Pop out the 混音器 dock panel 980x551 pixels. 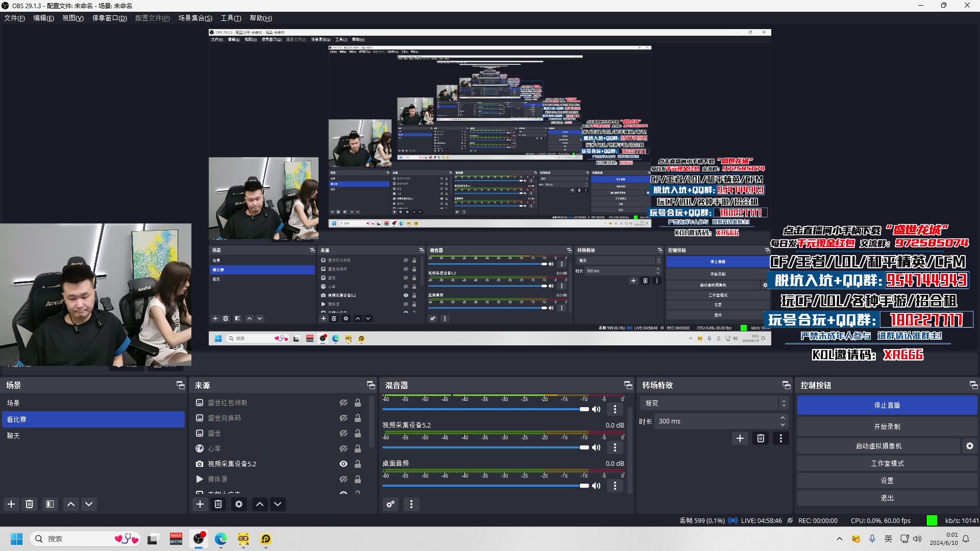628,385
